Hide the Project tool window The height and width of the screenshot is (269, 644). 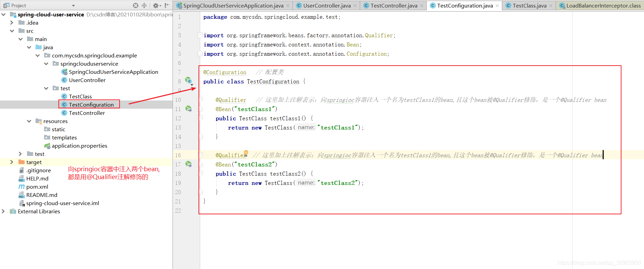pos(167,5)
